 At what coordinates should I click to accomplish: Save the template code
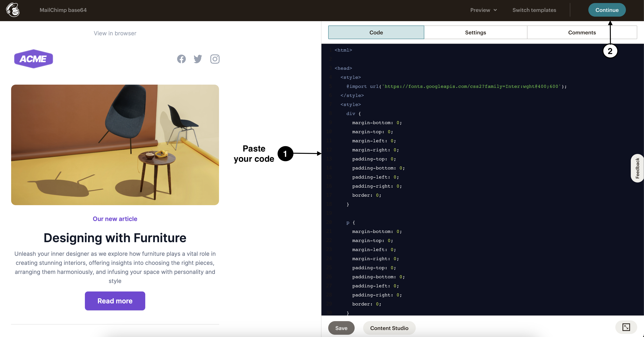[x=341, y=328]
